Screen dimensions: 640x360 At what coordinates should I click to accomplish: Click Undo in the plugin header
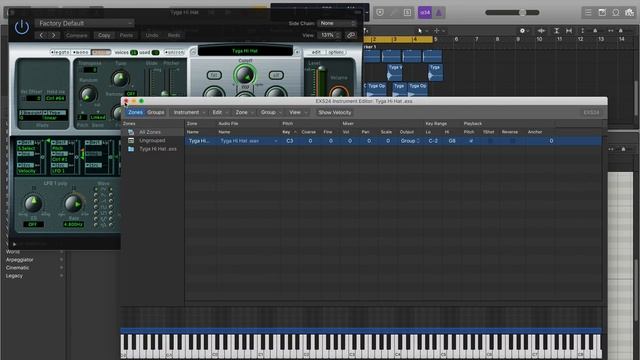[x=152, y=36]
